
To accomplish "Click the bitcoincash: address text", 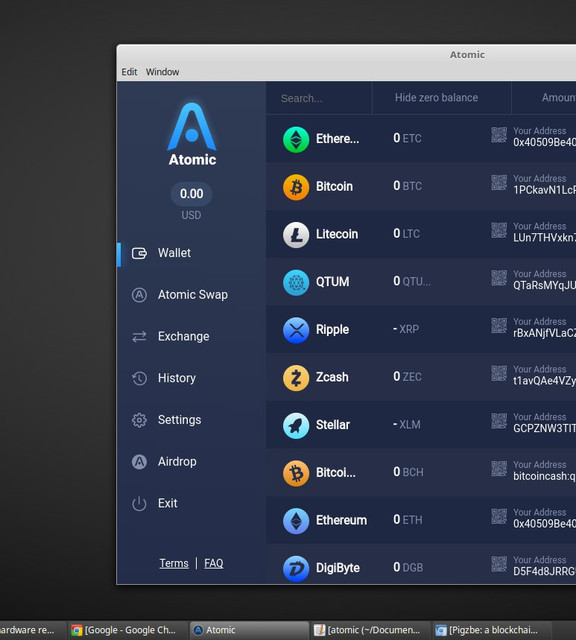I will click(x=545, y=476).
